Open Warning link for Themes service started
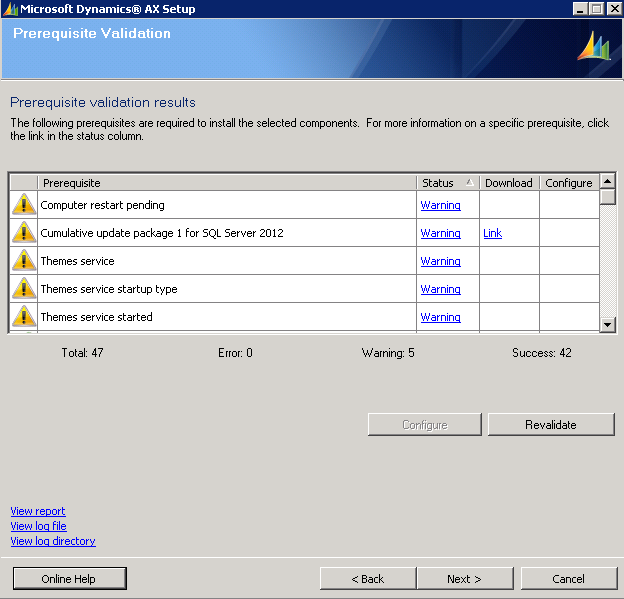Image resolution: width=624 pixels, height=599 pixels. pyautogui.click(x=441, y=317)
